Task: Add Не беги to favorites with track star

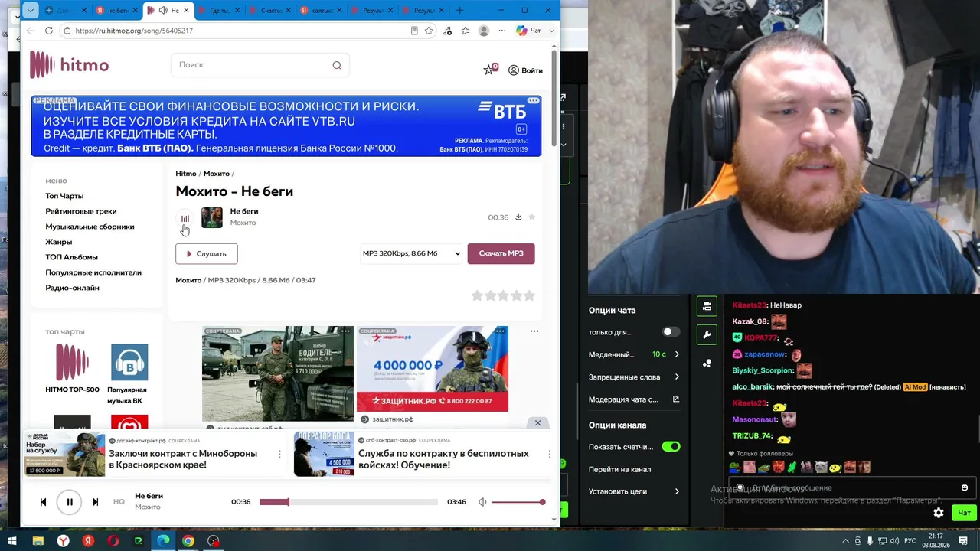Action: 532,217
